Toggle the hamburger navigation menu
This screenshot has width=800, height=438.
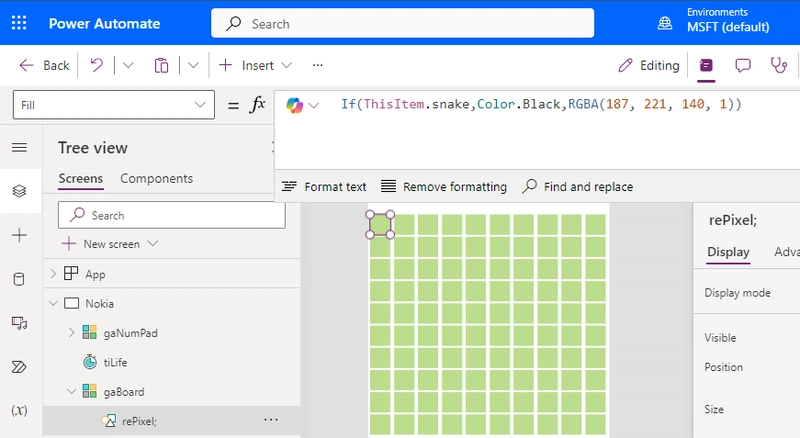(19, 148)
